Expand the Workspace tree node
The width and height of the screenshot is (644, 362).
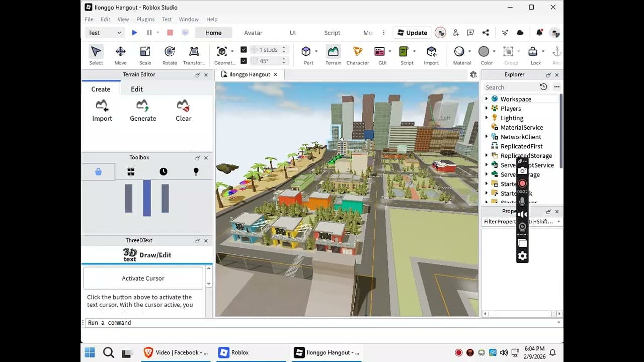[x=487, y=99]
